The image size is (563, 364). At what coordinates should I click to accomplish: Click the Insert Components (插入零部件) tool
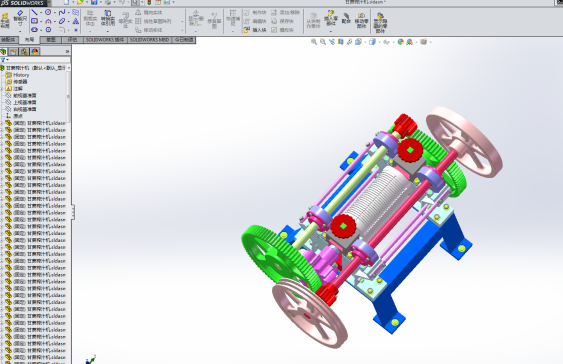[x=331, y=18]
